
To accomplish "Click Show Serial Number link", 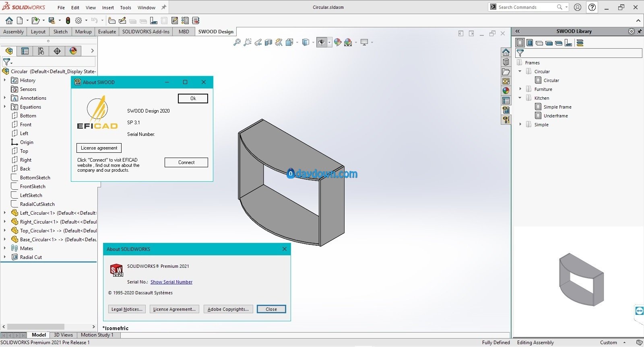I will coord(171,282).
